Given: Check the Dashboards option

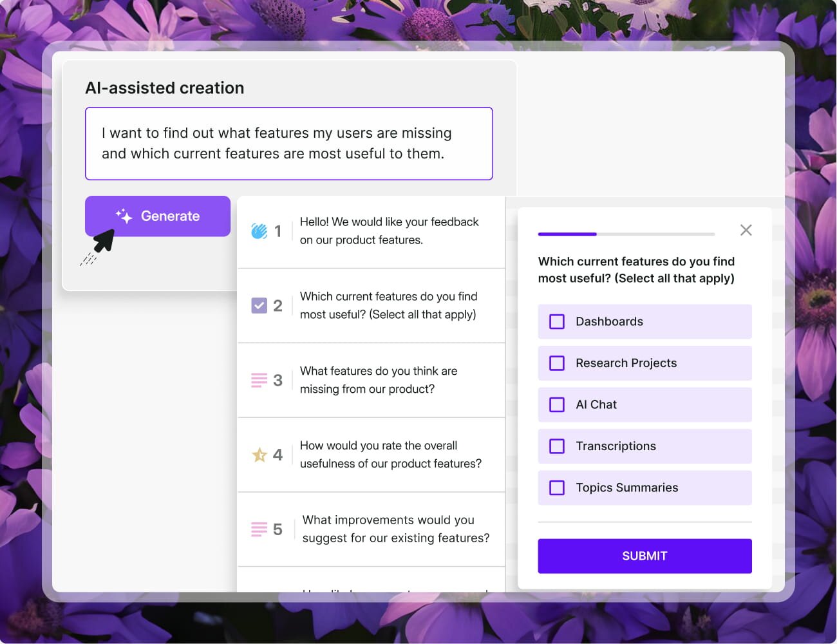Looking at the screenshot, I should pos(557,321).
